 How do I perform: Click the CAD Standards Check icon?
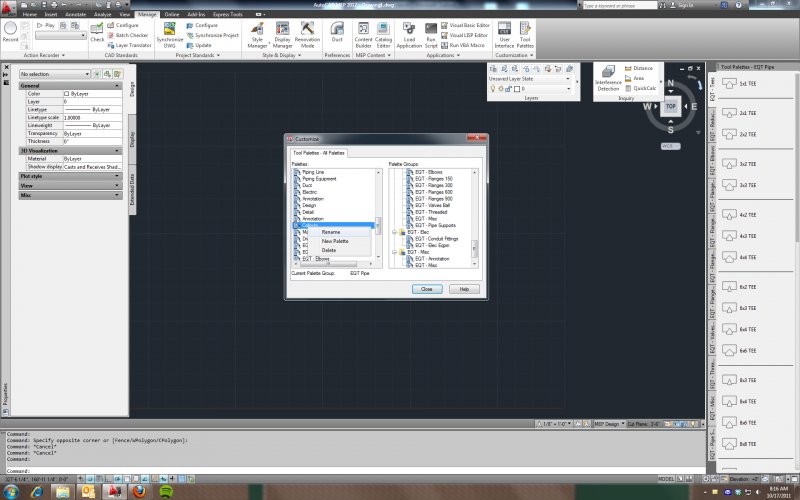point(97,32)
